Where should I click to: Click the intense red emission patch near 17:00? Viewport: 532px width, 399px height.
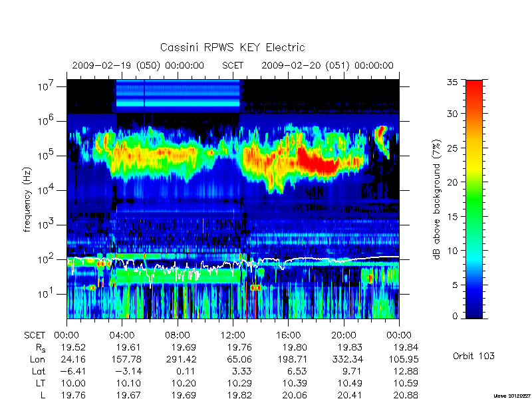click(317, 162)
